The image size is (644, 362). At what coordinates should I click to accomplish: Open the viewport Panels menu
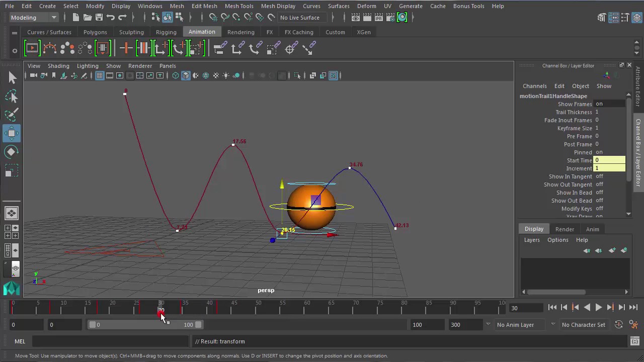coord(168,66)
